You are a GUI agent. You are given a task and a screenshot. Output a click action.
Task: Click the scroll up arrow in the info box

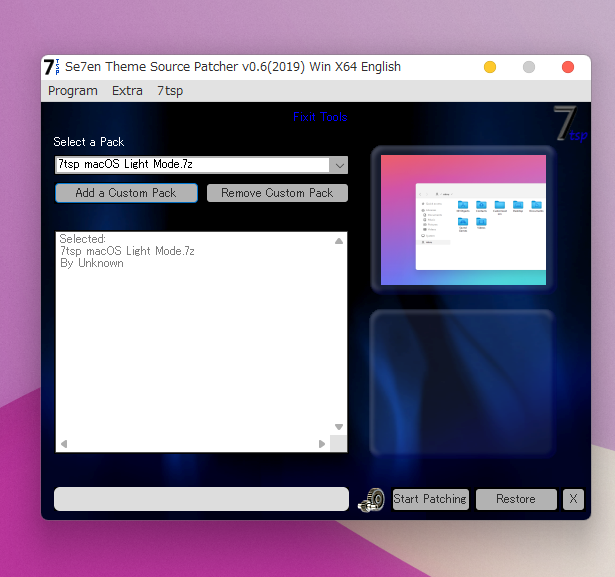[x=339, y=241]
